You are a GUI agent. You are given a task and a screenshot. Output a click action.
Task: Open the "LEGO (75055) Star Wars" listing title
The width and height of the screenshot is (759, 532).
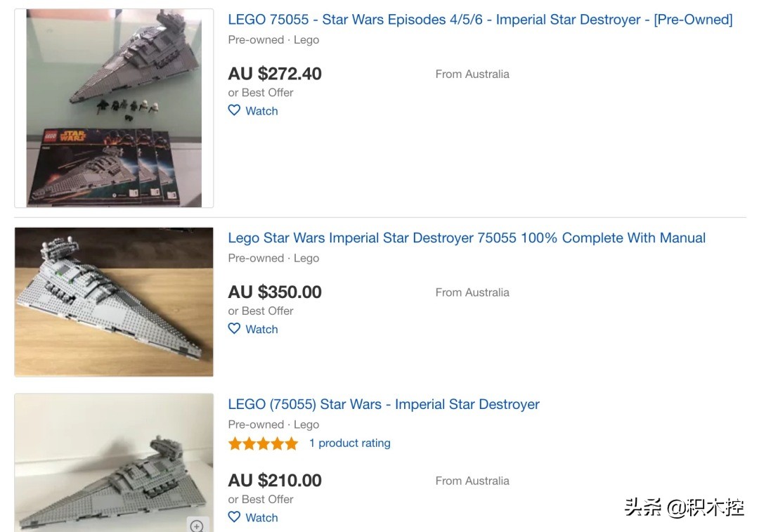[x=384, y=405]
